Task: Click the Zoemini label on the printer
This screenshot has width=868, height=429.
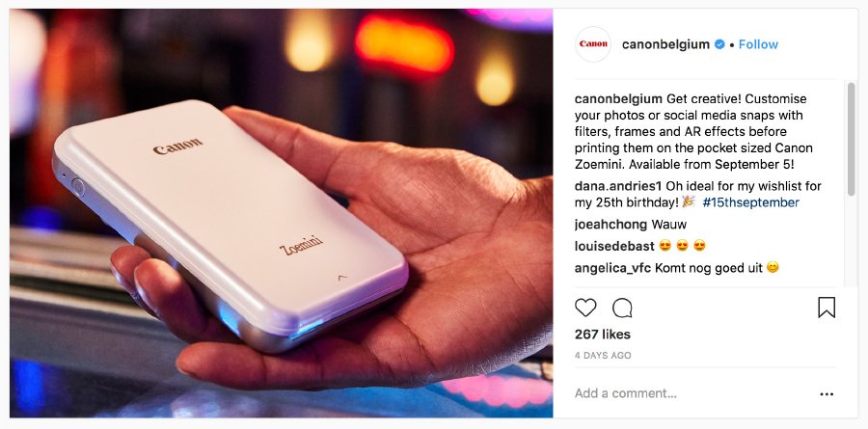Action: 301,245
